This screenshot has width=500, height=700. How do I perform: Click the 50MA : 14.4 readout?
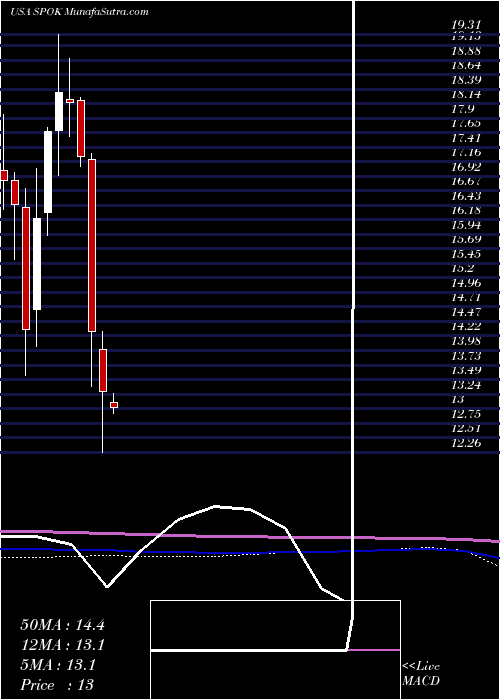pyautogui.click(x=62, y=625)
